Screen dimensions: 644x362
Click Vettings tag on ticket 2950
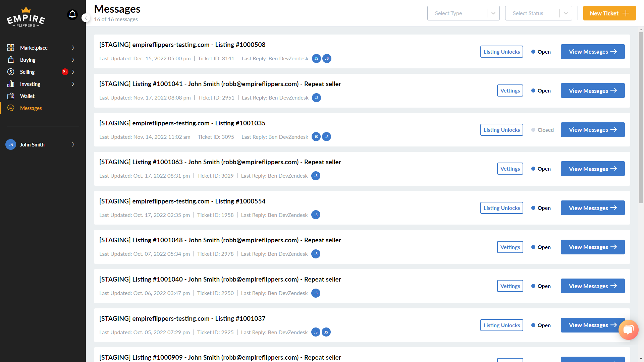click(510, 286)
